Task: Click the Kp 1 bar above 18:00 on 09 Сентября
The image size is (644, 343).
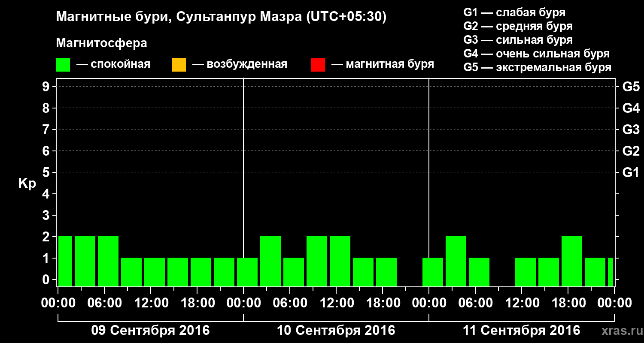Action: [x=201, y=272]
